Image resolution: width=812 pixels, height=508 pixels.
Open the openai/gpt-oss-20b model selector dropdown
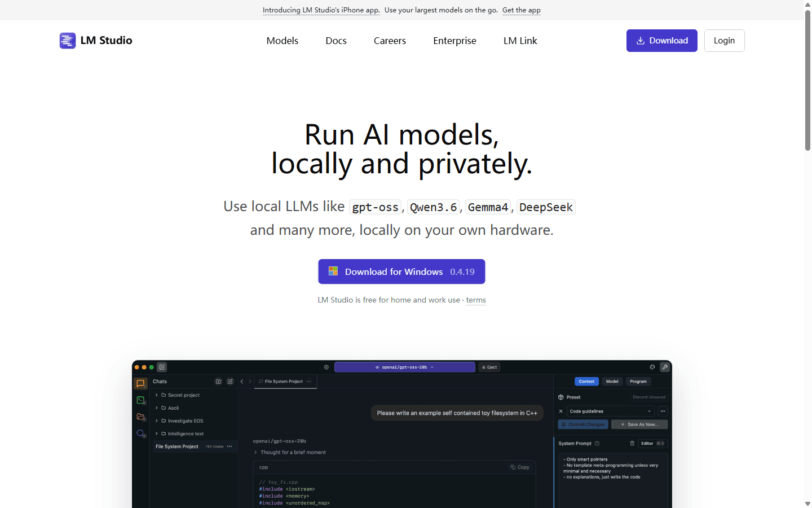coord(405,367)
